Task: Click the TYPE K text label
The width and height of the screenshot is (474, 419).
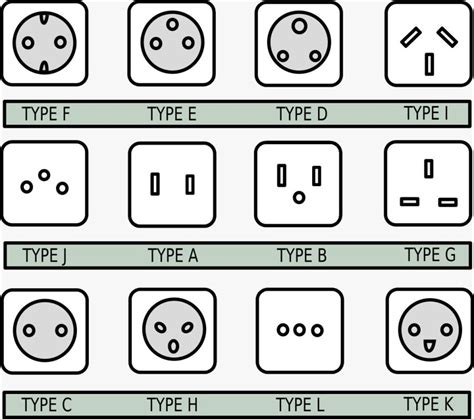Action: 429,404
